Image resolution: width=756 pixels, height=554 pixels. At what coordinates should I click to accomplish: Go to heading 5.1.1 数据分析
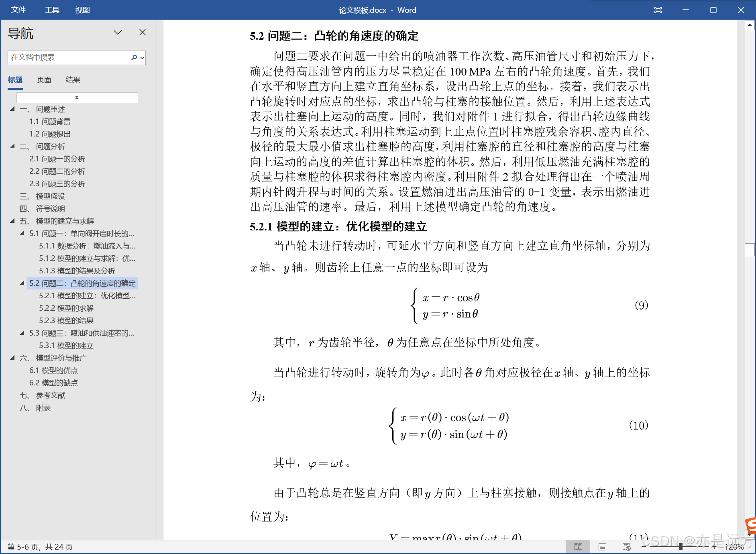pos(87,246)
